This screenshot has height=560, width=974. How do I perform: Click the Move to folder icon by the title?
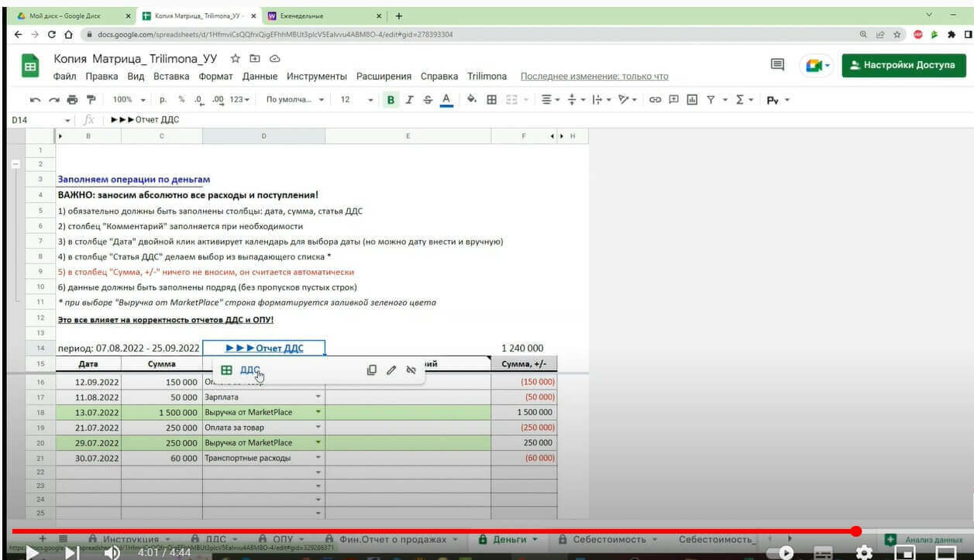point(254,59)
